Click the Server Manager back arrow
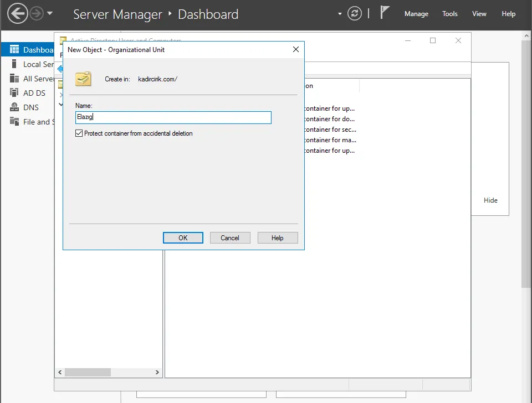The image size is (532, 403). [17, 13]
